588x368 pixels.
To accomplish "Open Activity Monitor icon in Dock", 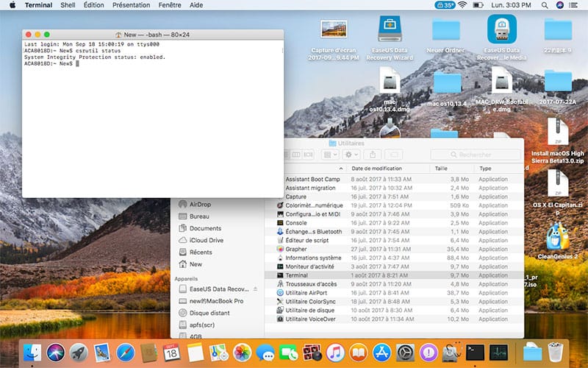I will click(x=498, y=353).
